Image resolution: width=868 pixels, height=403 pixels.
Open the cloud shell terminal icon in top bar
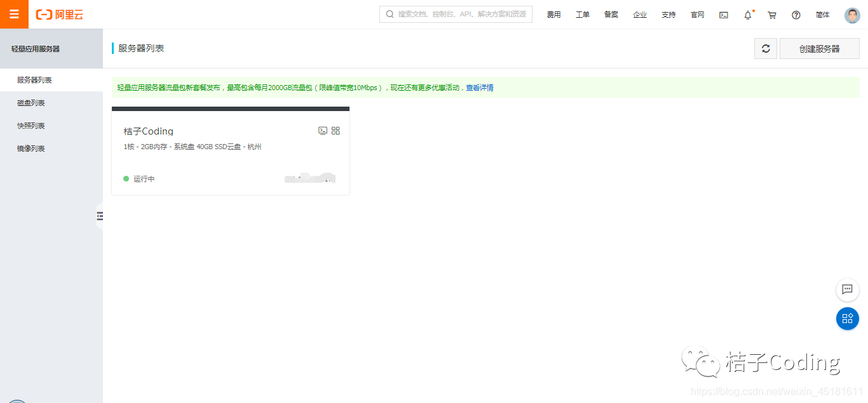[723, 14]
